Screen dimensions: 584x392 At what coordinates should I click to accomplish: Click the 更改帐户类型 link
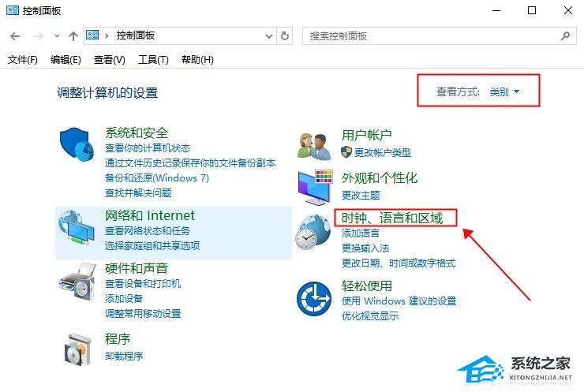click(x=383, y=153)
